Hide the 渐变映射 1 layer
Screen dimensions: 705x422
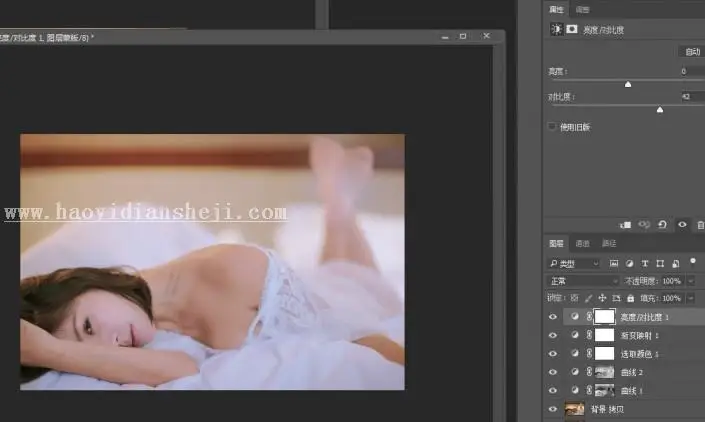point(553,335)
